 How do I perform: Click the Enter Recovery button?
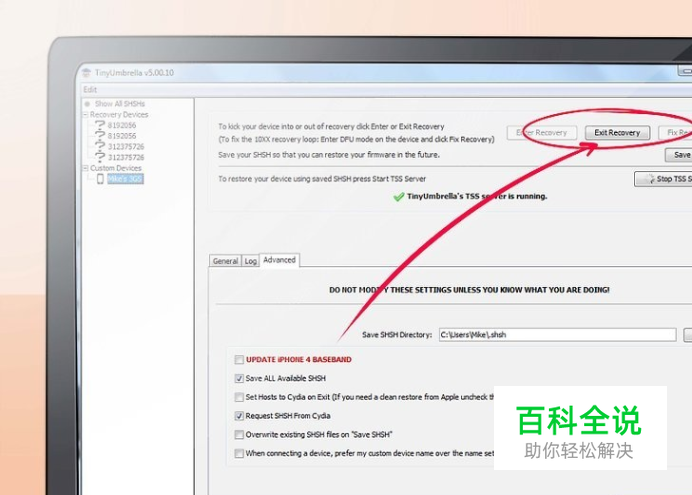pos(542,133)
